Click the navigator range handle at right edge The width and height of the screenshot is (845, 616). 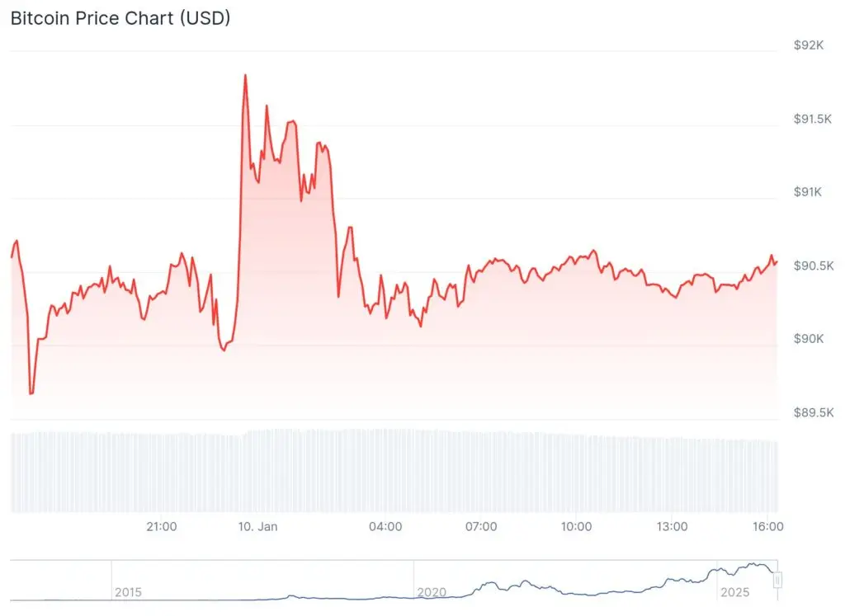(777, 581)
